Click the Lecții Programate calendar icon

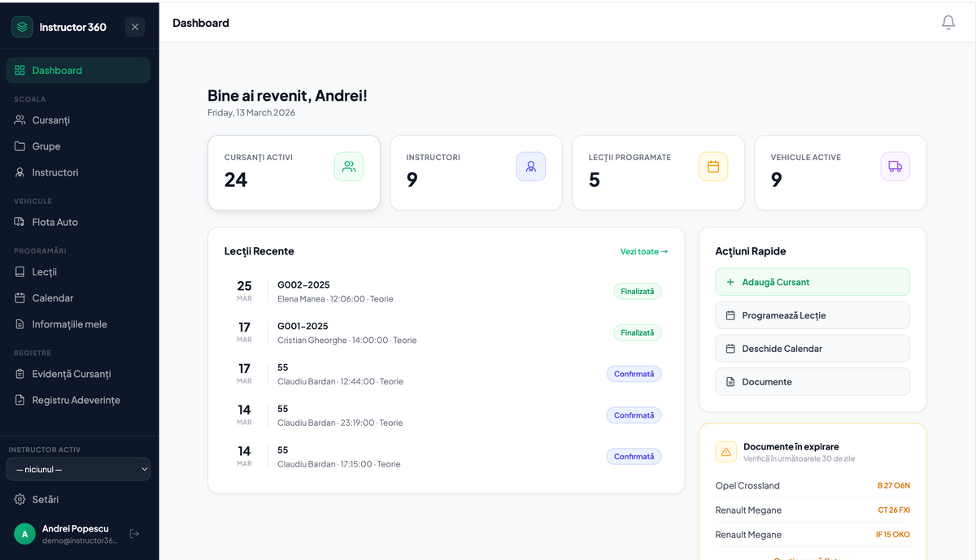[x=712, y=167]
